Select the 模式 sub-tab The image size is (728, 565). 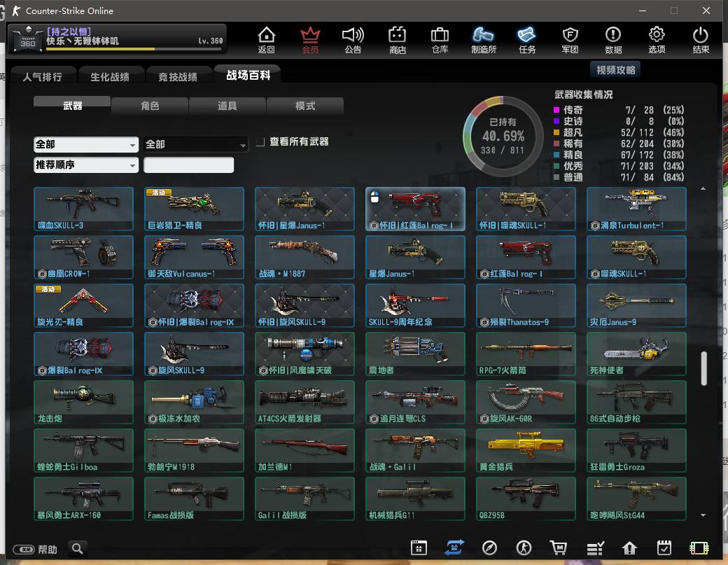tap(305, 106)
